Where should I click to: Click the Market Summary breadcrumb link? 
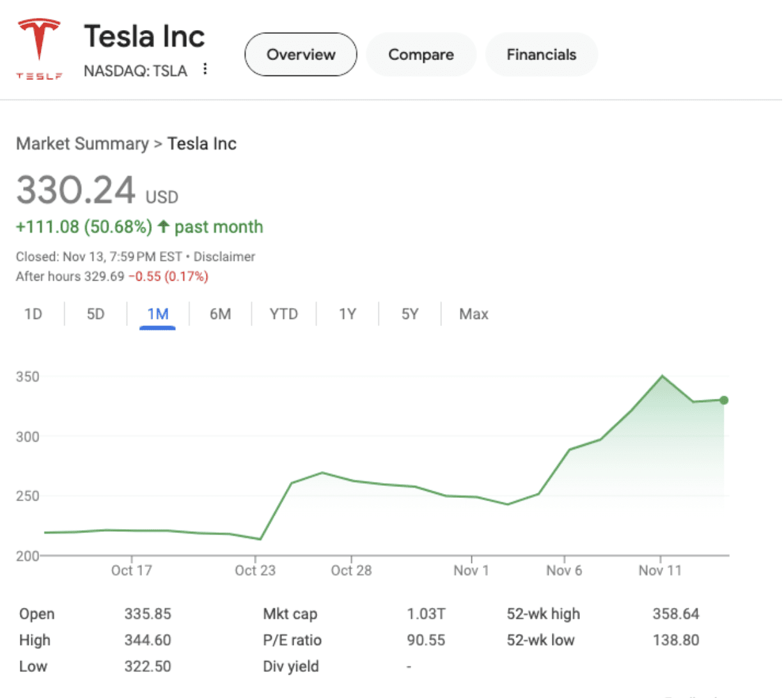82,144
